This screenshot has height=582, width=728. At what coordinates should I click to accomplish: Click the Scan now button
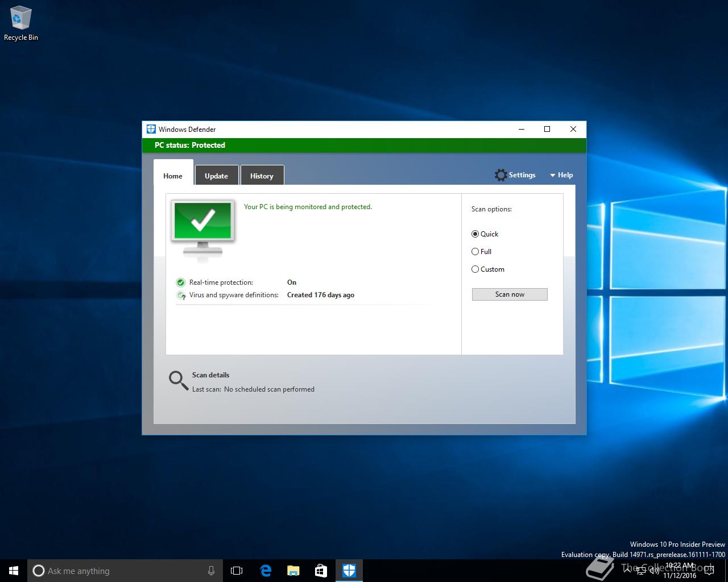[510, 294]
